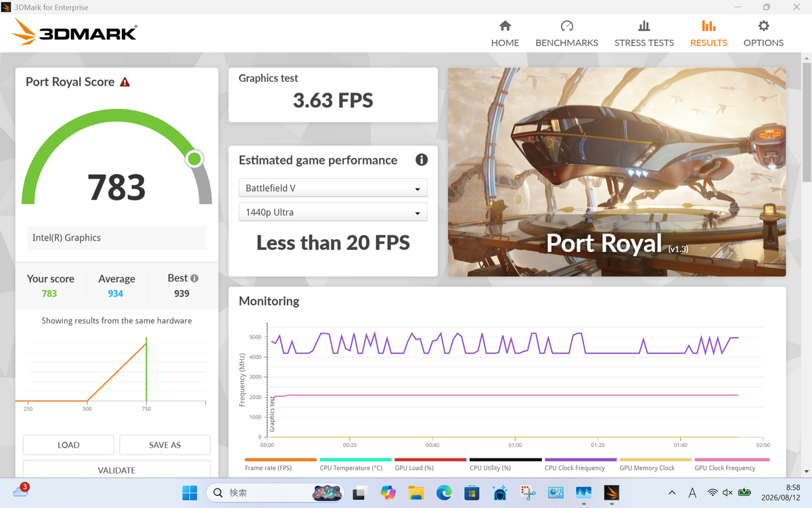The image size is (812, 508).
Task: Click the 3DMark logo
Action: click(x=74, y=32)
